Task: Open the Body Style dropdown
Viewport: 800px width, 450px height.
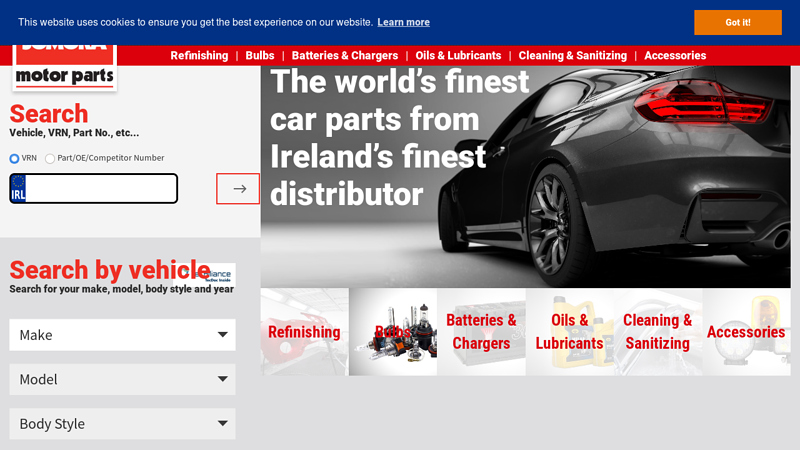Action: click(x=122, y=423)
